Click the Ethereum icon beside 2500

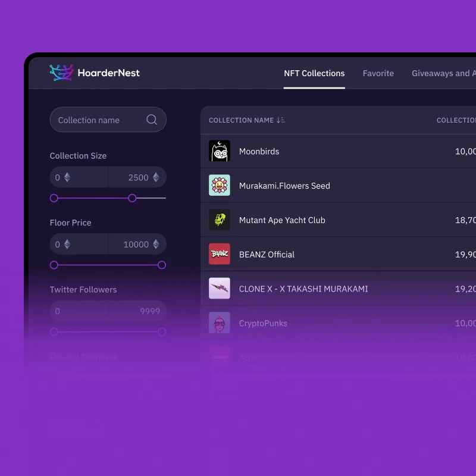[156, 177]
